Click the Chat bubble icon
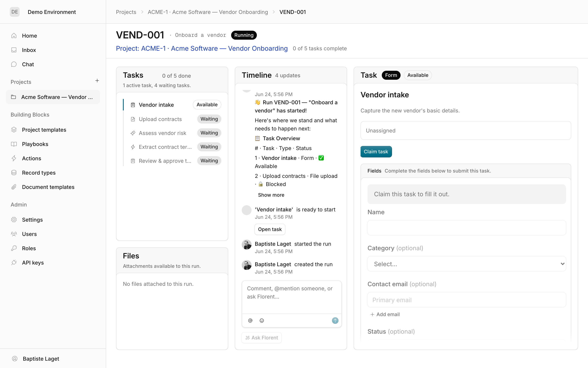 coord(14,64)
